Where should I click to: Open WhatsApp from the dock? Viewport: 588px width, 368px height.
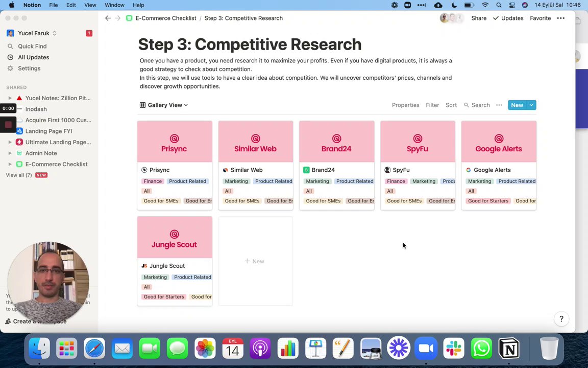[x=481, y=349]
